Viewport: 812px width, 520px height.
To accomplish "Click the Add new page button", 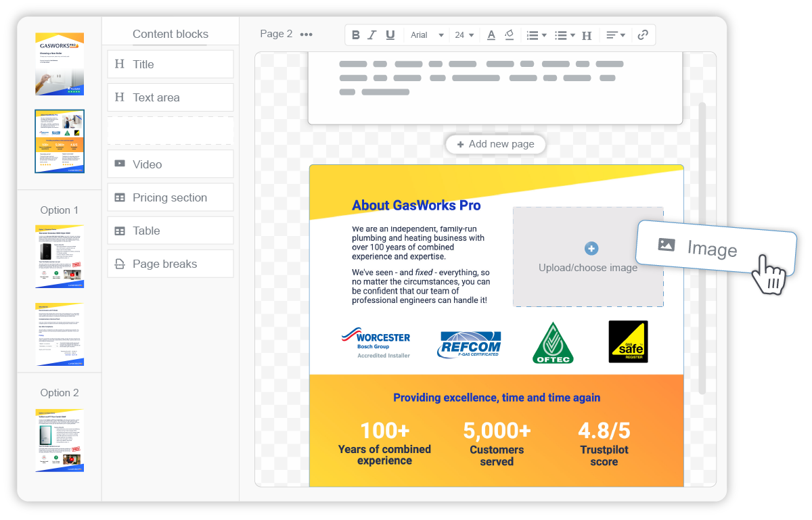I will click(495, 144).
